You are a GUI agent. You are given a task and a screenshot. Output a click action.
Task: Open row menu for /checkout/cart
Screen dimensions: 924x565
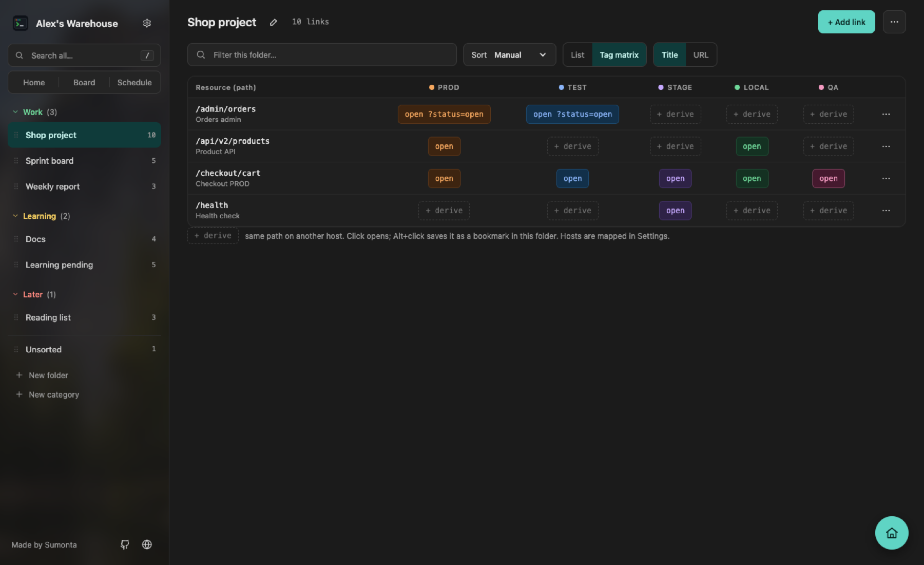click(886, 178)
